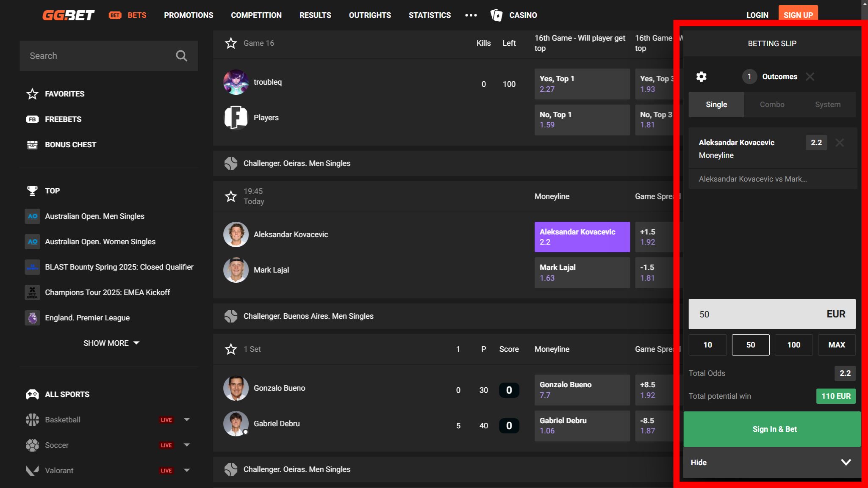Favorite the Game 16 match star

231,43
